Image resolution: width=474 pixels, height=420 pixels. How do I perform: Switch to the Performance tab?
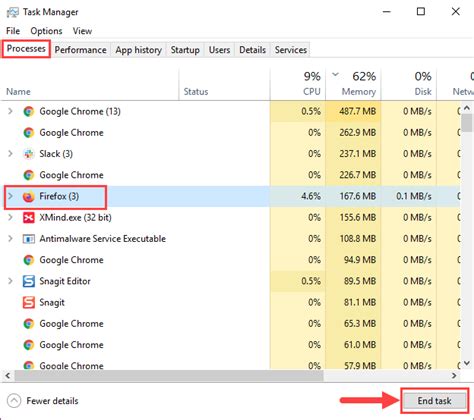[80, 50]
